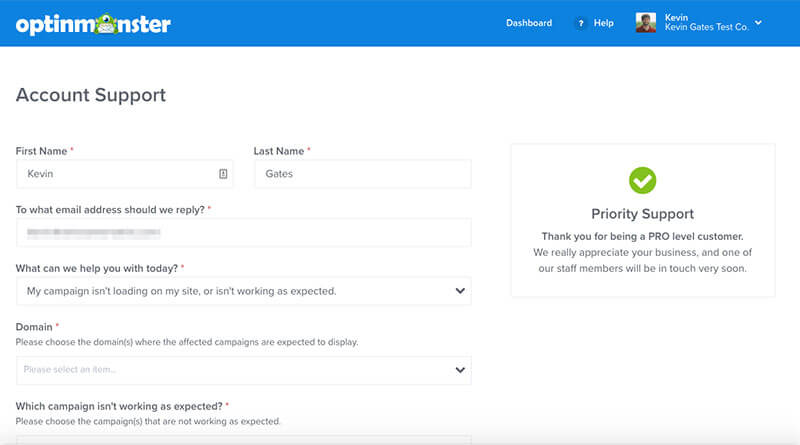
Task: Click the OptinMonster logo
Action: pos(93,24)
